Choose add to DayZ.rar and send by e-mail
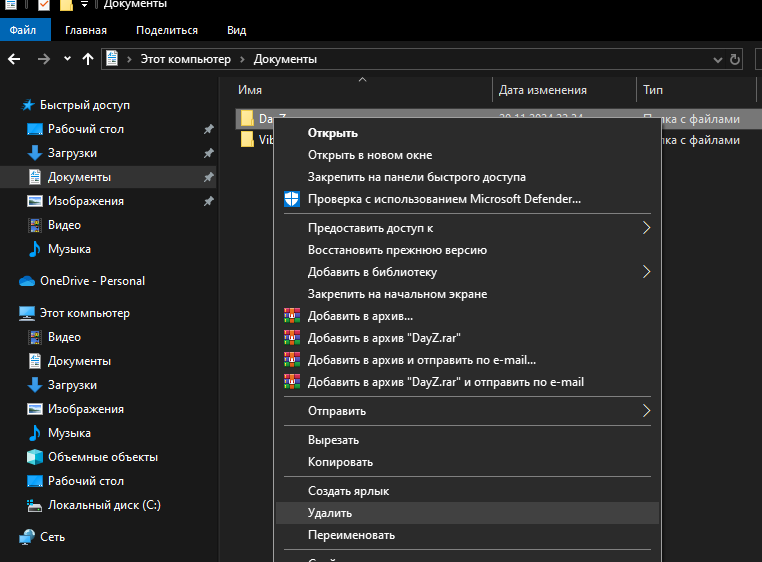Image resolution: width=762 pixels, height=562 pixels. point(446,382)
